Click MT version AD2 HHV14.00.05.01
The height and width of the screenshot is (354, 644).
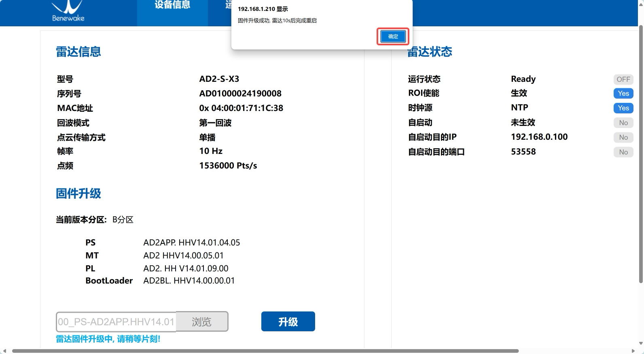coord(184,256)
